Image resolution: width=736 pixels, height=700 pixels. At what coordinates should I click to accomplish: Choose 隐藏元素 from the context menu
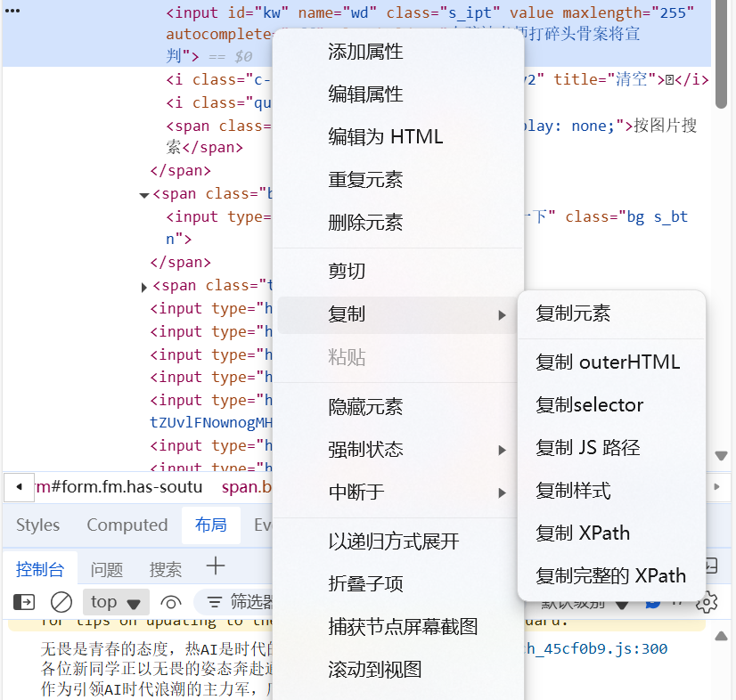[x=397, y=407]
